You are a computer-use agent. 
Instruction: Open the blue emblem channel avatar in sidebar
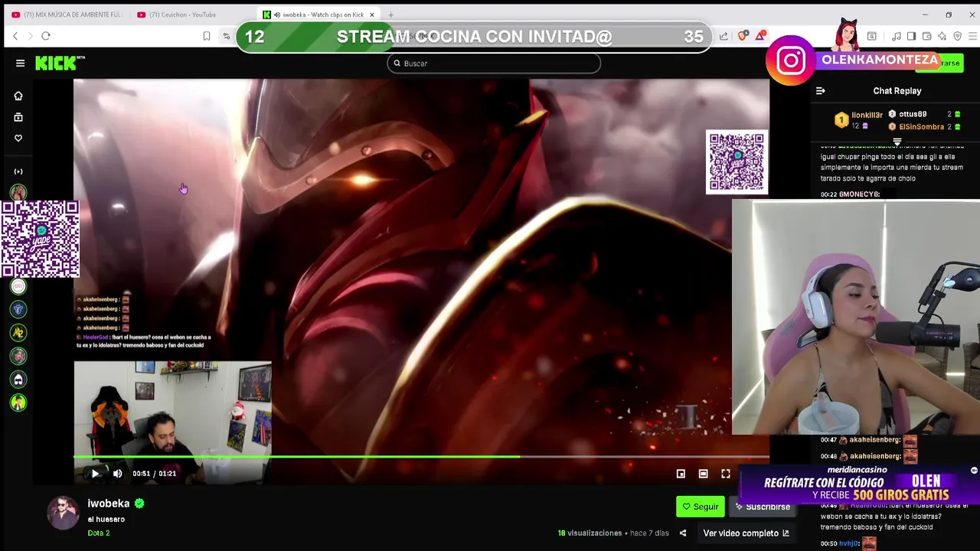(18, 309)
